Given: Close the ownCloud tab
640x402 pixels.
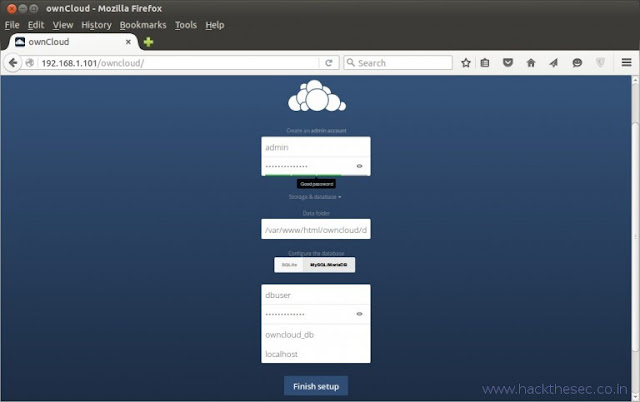Looking at the screenshot, I should pyautogui.click(x=128, y=42).
